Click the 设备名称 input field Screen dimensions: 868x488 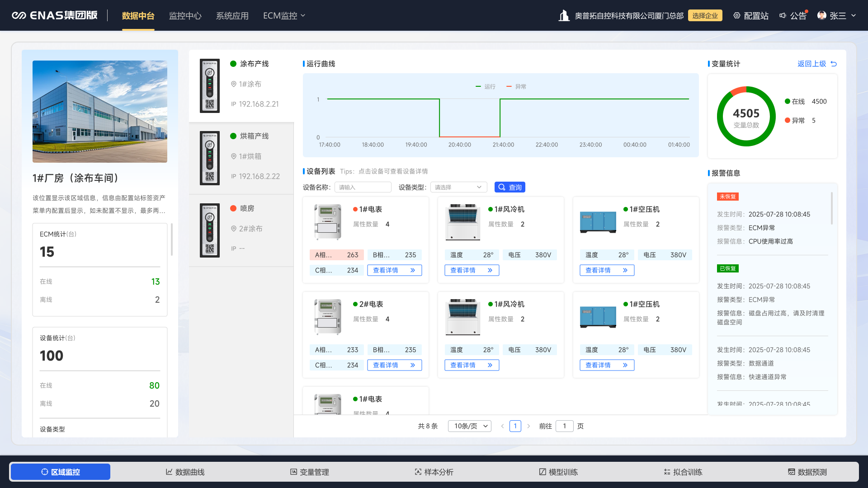pos(363,187)
